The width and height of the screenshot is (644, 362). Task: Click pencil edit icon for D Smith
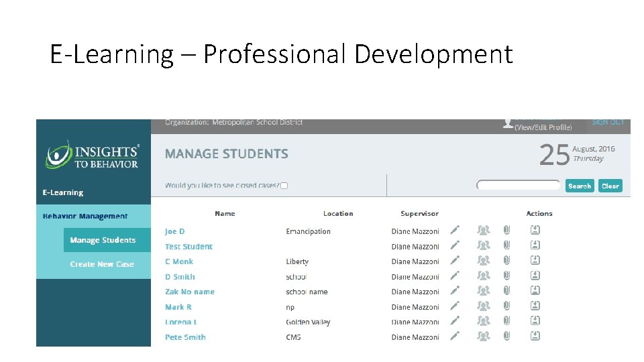pyautogui.click(x=455, y=276)
